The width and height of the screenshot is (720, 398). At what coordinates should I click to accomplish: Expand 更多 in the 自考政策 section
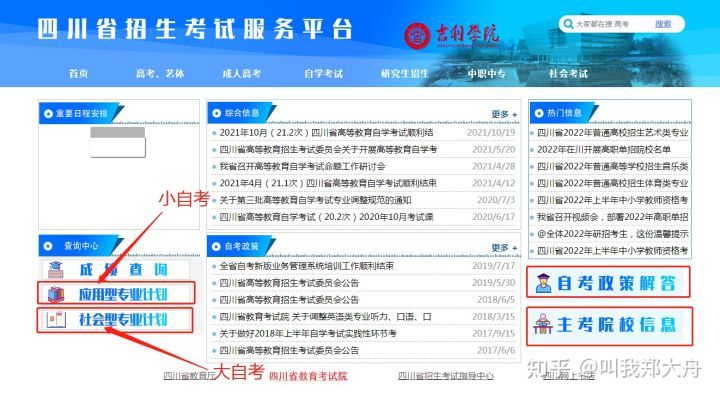(x=504, y=248)
